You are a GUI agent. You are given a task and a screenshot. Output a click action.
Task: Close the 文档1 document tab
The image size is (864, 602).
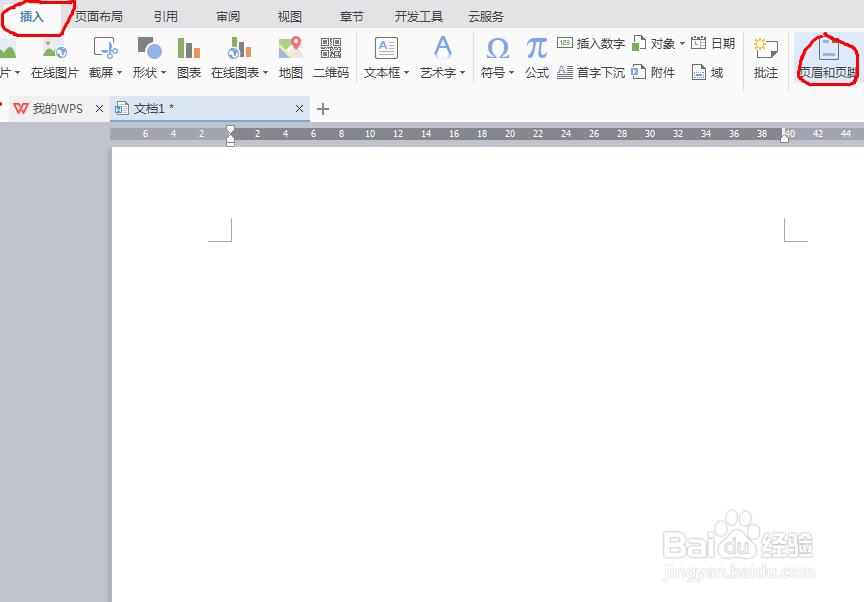[299, 109]
